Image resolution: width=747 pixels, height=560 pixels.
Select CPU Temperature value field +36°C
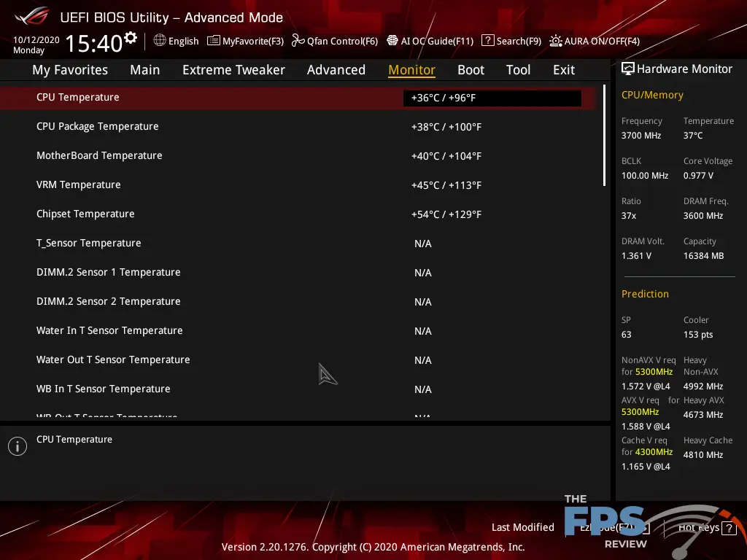[492, 98]
